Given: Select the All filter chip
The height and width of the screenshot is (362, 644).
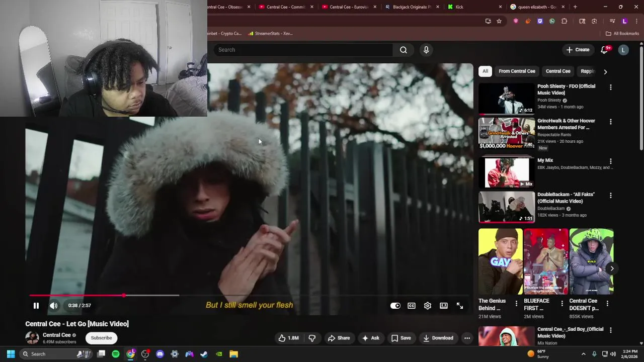Looking at the screenshot, I should [x=485, y=71].
